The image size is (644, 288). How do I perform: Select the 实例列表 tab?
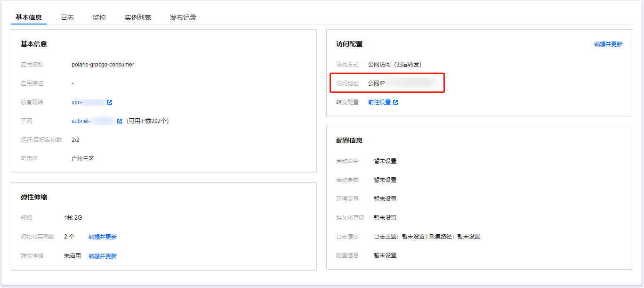138,17
